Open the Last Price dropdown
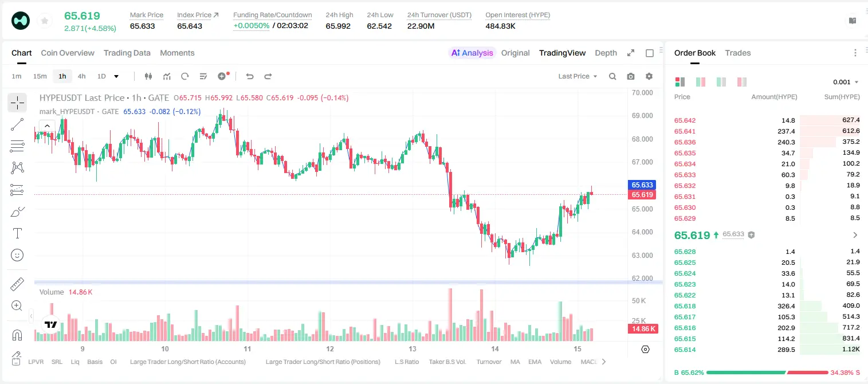 pos(578,76)
